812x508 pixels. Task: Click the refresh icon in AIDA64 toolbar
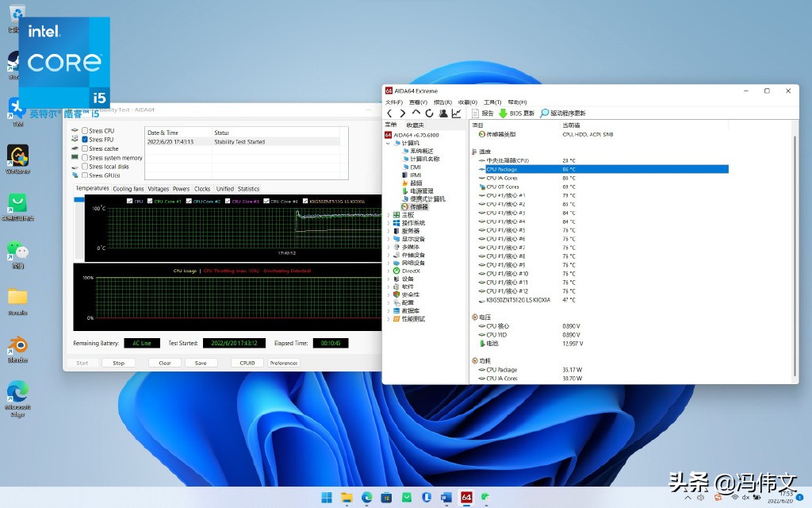tap(429, 114)
